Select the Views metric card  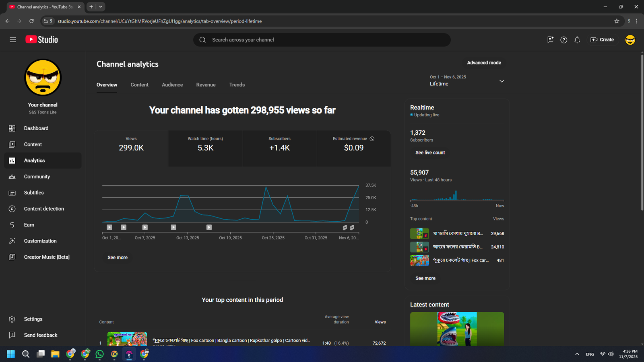131,148
